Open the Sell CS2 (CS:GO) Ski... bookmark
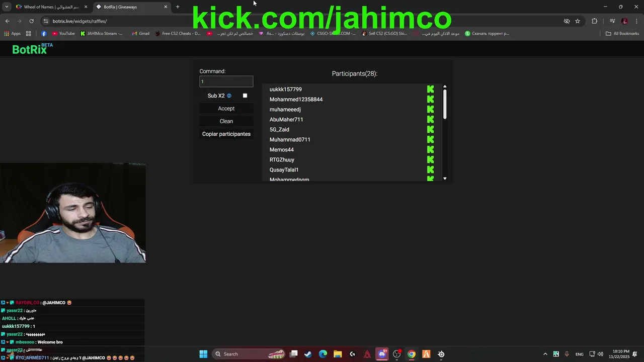The height and width of the screenshot is (362, 644). point(384,34)
